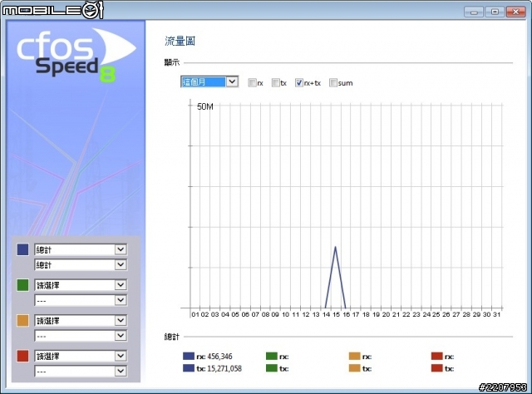Click the 流量圖 heading
Viewport: 532px width, 394px height.
click(180, 41)
